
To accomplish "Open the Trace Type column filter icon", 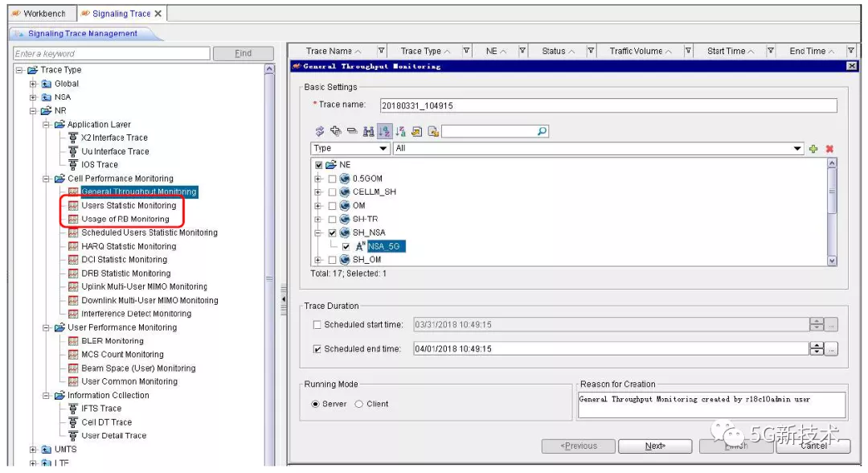I will tap(467, 51).
